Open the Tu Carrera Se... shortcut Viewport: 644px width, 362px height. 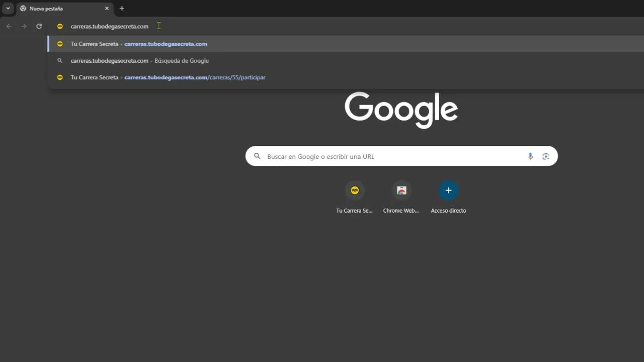355,190
